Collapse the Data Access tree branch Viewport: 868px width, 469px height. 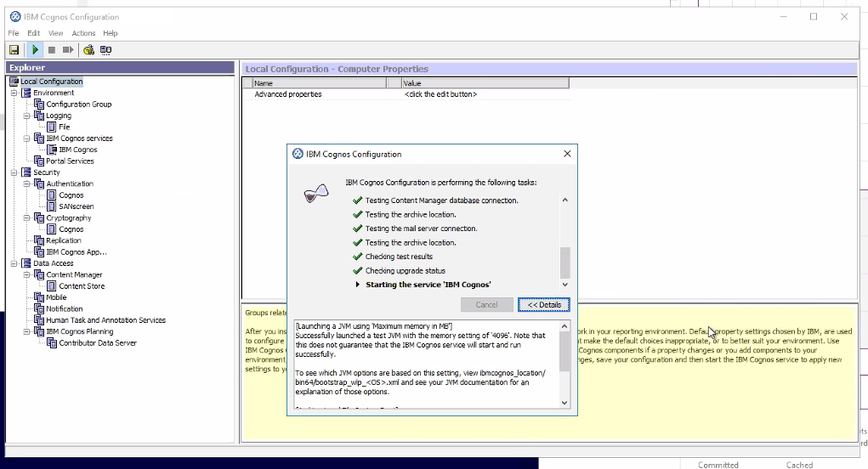pyautogui.click(x=14, y=263)
